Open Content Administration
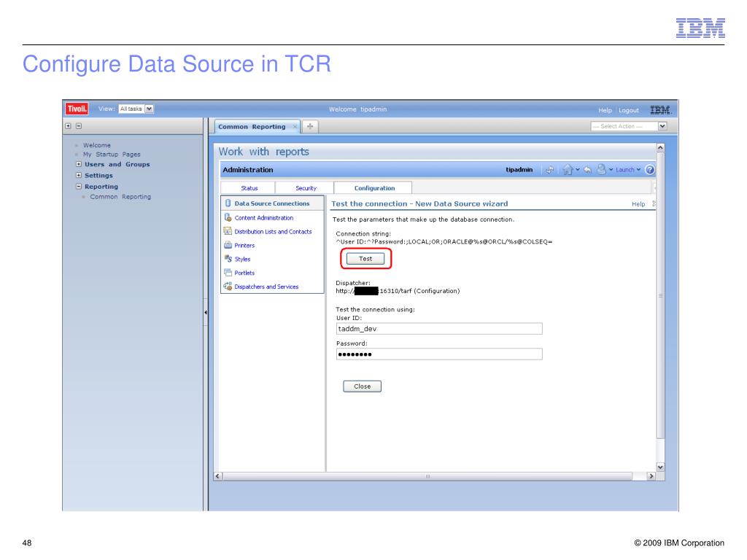This screenshot has height=560, width=747. [x=264, y=217]
